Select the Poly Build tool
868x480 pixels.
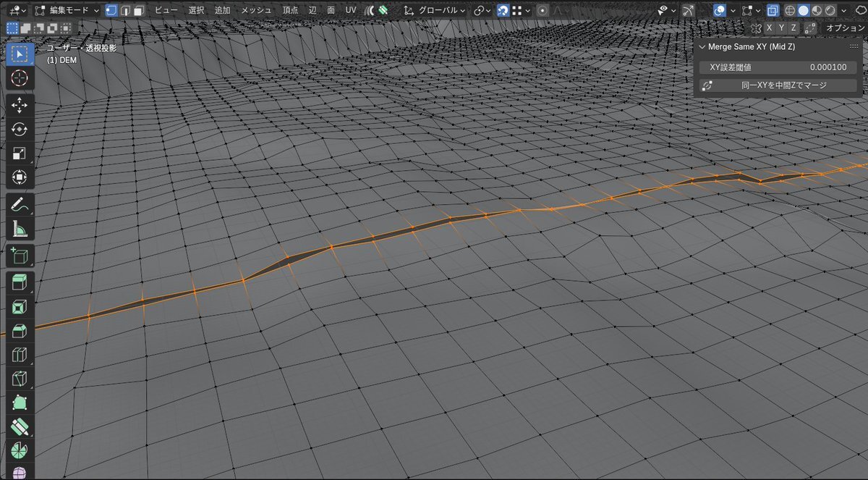(x=20, y=403)
